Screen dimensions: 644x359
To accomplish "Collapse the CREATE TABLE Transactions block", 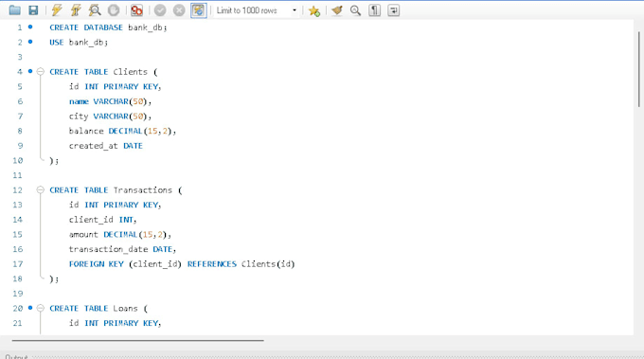I will coord(40,189).
